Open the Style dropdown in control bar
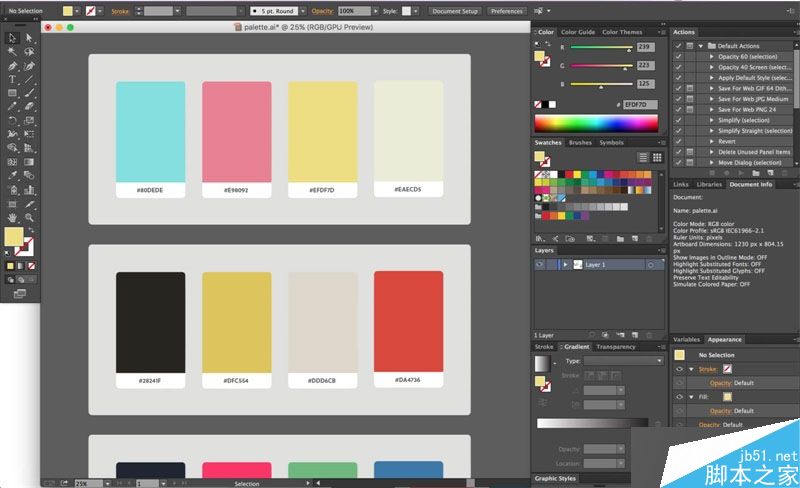The image size is (800, 488). click(x=416, y=11)
